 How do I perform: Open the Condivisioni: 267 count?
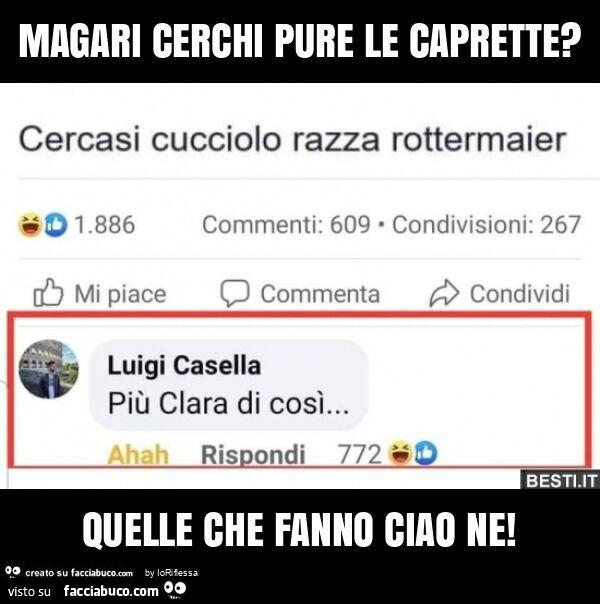point(486,225)
